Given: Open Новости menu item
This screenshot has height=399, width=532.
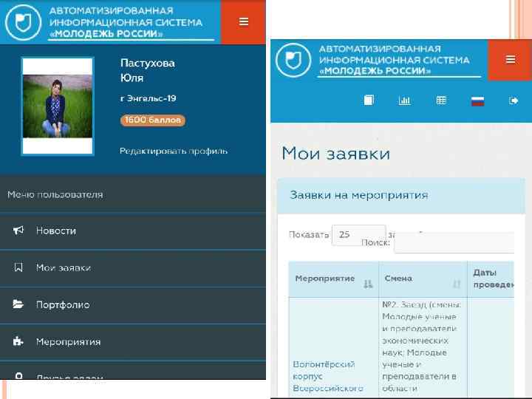Looking at the screenshot, I should point(133,231).
